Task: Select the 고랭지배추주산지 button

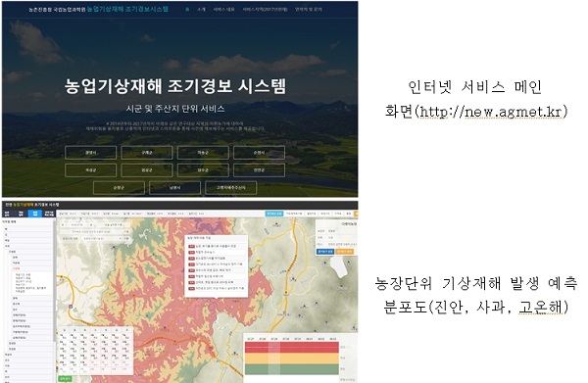Action: click(231, 188)
